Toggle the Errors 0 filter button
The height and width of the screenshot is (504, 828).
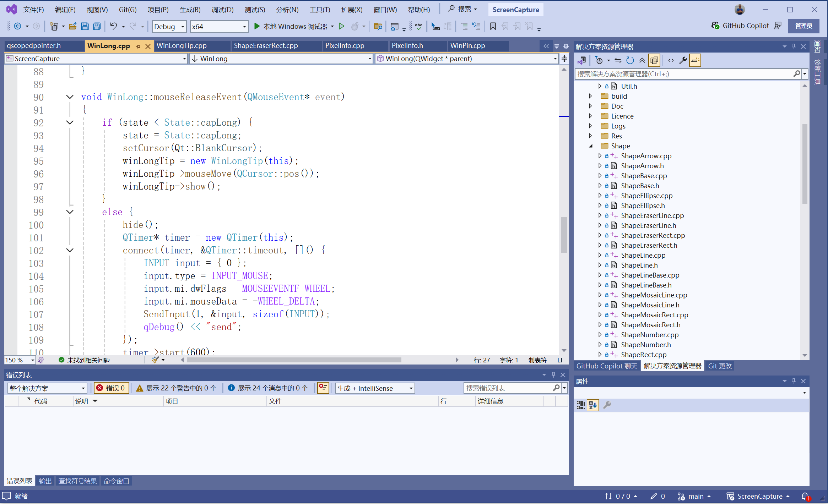[111, 388]
